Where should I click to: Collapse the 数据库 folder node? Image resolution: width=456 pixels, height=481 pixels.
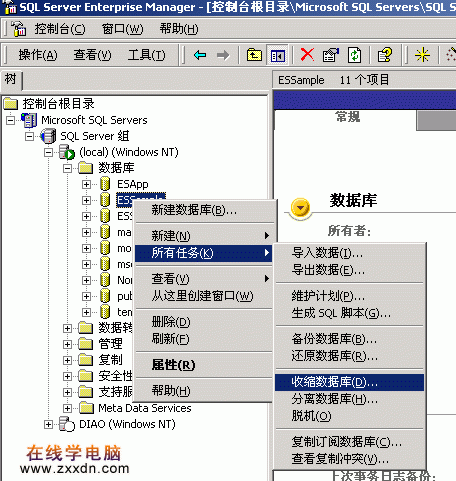(x=67, y=168)
